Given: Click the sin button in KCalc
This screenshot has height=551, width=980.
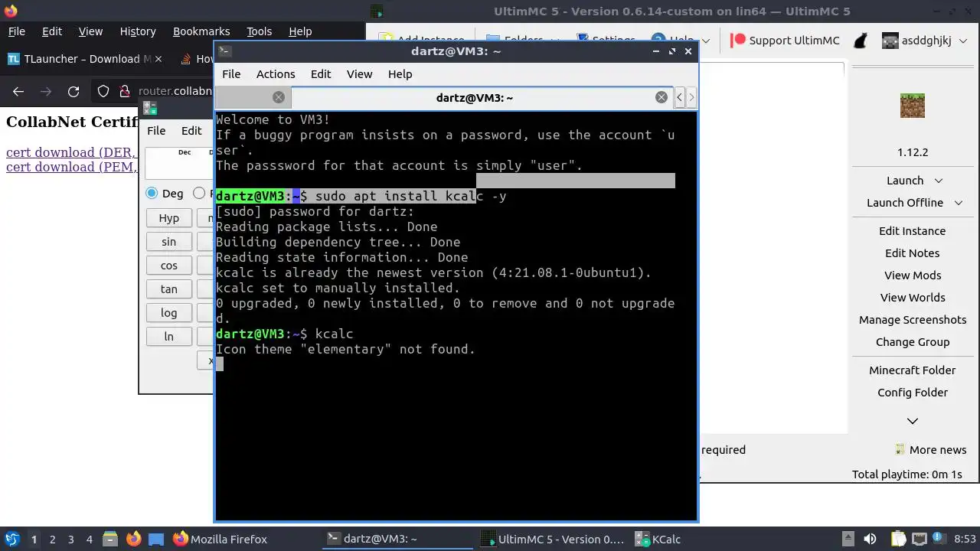Looking at the screenshot, I should pos(169,242).
